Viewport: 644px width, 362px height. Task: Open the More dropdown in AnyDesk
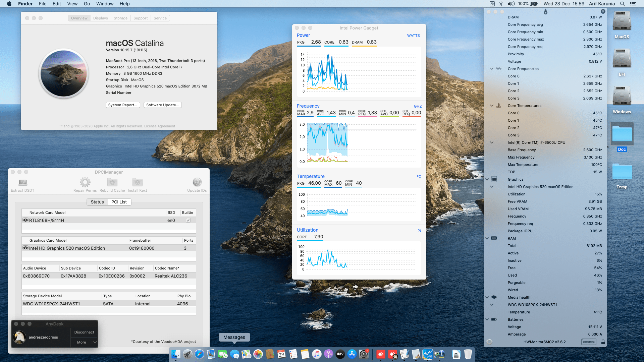(84, 342)
